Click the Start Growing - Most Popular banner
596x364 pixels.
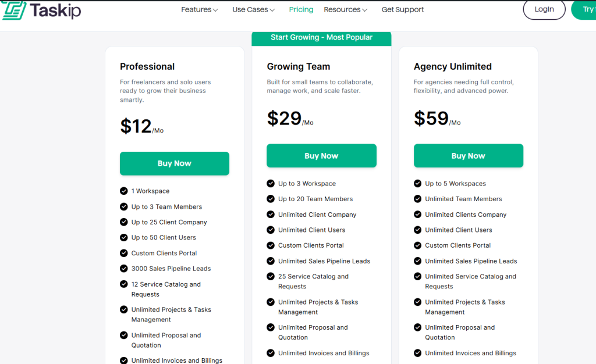click(x=321, y=38)
